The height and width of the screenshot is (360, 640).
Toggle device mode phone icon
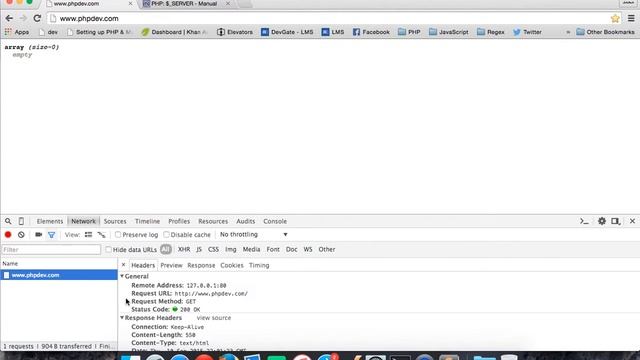coord(21,221)
